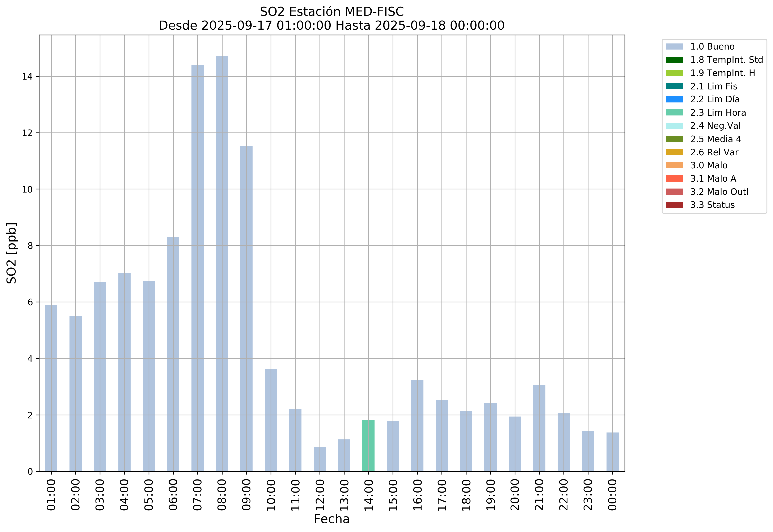Click the 01:00 x-axis tick label

pyautogui.click(x=51, y=495)
